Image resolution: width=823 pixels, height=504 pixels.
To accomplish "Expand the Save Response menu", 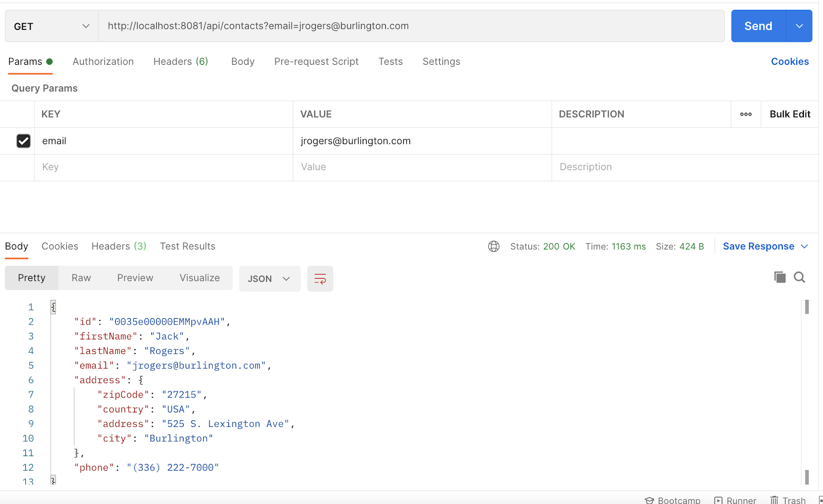I will coord(765,246).
